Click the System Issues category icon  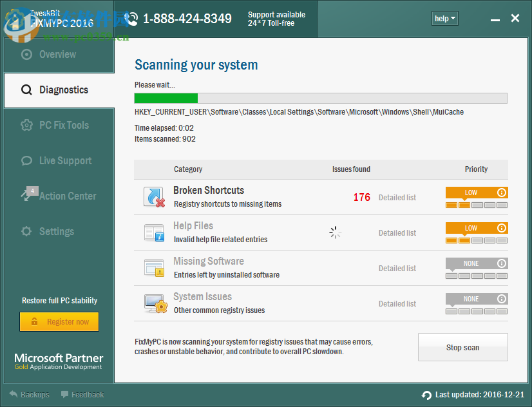pyautogui.click(x=156, y=303)
